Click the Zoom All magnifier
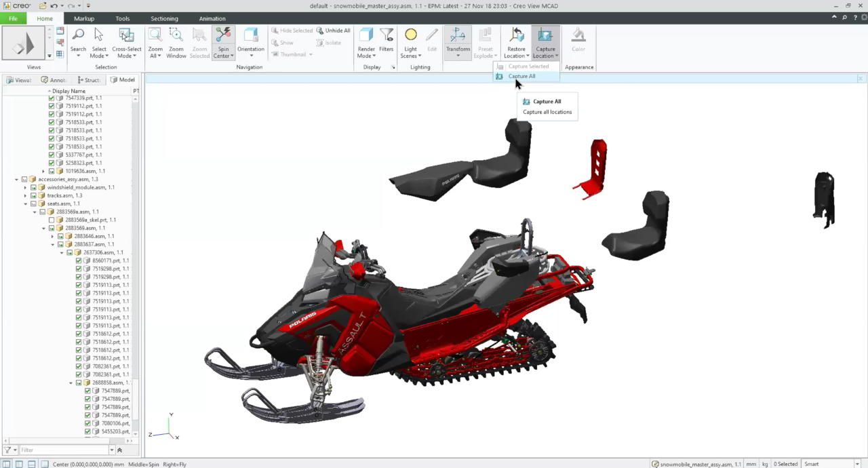The height and width of the screenshot is (468, 868). (155, 35)
